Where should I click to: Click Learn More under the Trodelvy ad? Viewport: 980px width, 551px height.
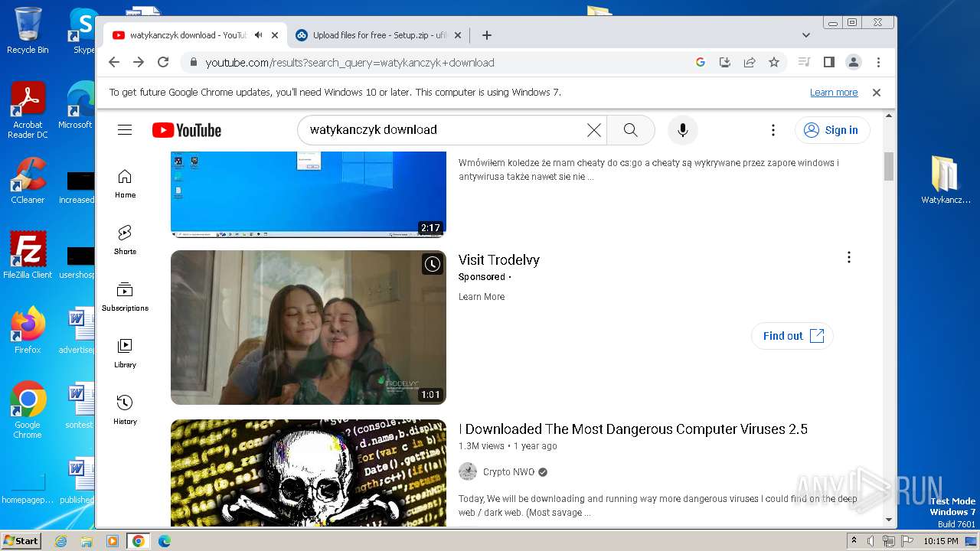click(x=482, y=297)
